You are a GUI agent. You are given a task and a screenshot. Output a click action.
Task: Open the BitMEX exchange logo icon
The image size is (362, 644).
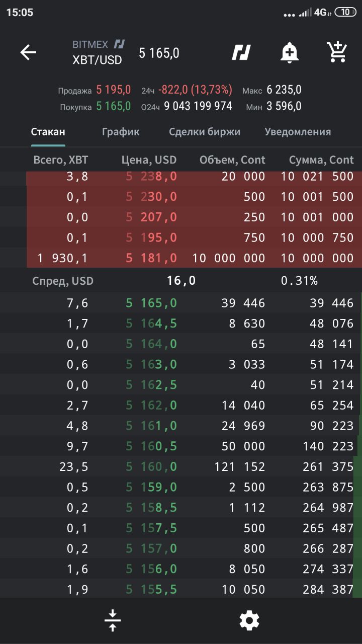pos(241,52)
